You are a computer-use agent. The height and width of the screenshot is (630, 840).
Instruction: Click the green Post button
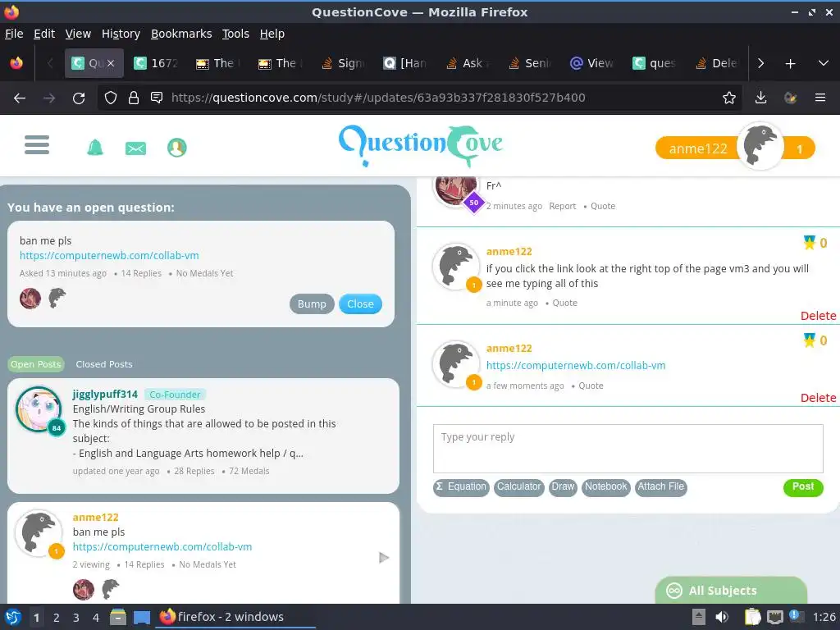tap(802, 487)
